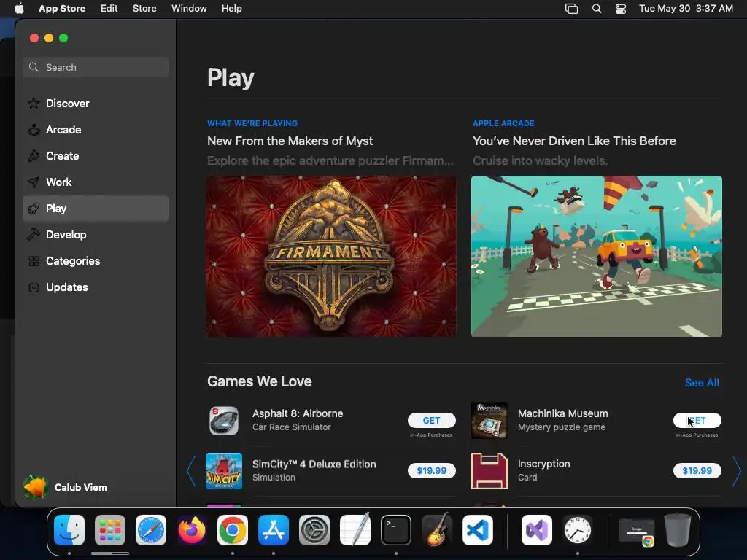Open the Window menu
Screen dimensions: 747x560
(189, 9)
